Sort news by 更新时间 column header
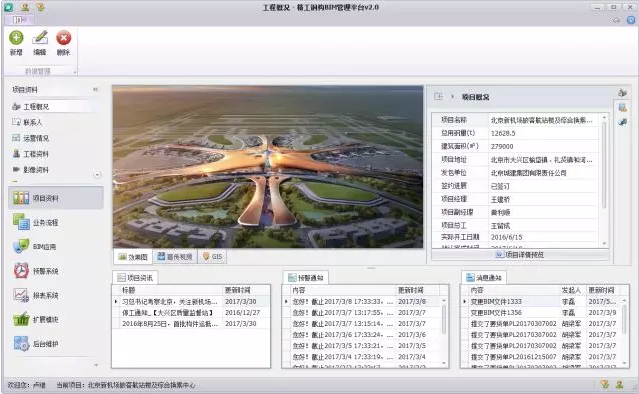This screenshot has width=639, height=394. coord(246,290)
